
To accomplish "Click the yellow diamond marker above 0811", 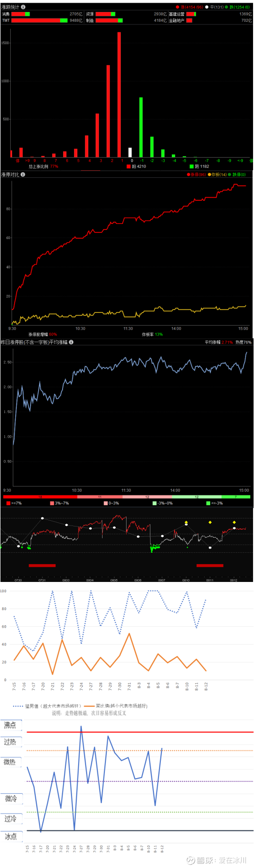I will [x=210, y=522].
